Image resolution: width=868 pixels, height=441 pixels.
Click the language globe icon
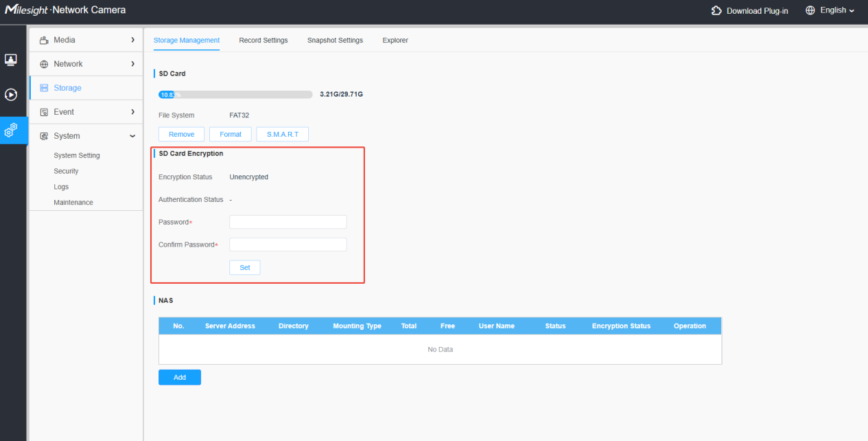coord(810,11)
